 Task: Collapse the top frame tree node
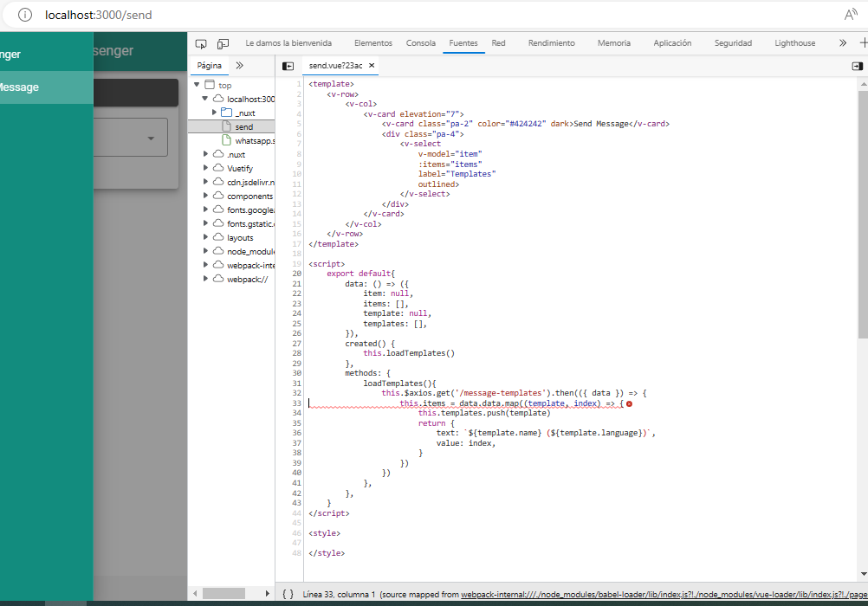tap(198, 85)
